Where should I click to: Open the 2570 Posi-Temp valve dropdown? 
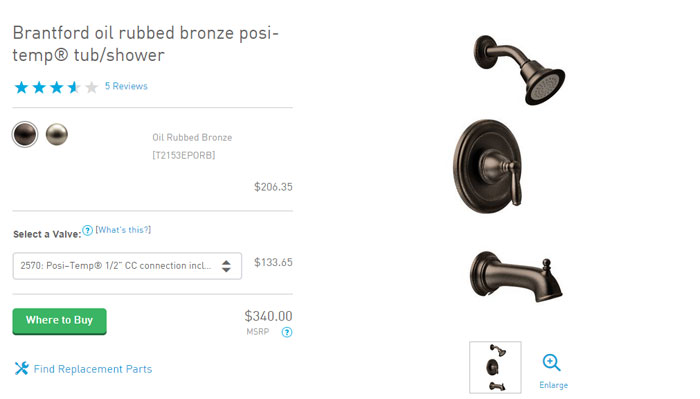pos(127,266)
